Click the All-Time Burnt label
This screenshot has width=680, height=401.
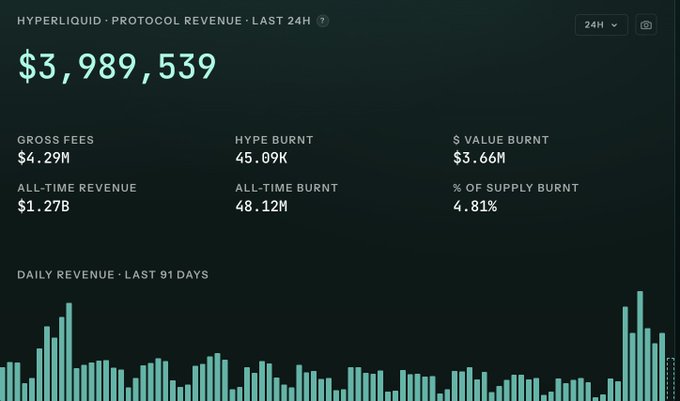click(x=286, y=188)
